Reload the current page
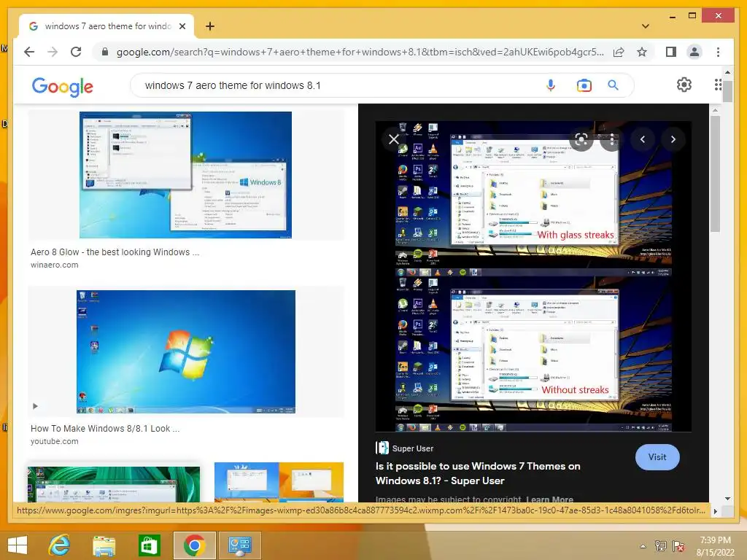Image resolution: width=747 pixels, height=560 pixels. (76, 52)
